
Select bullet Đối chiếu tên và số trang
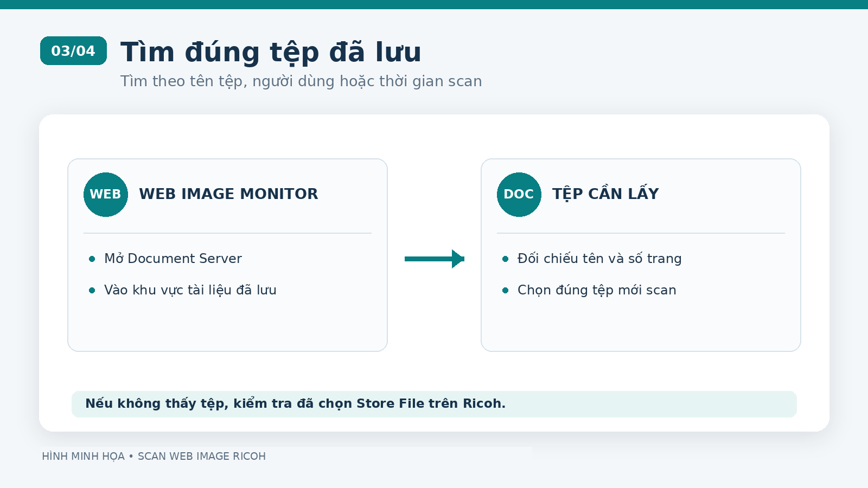(599, 259)
